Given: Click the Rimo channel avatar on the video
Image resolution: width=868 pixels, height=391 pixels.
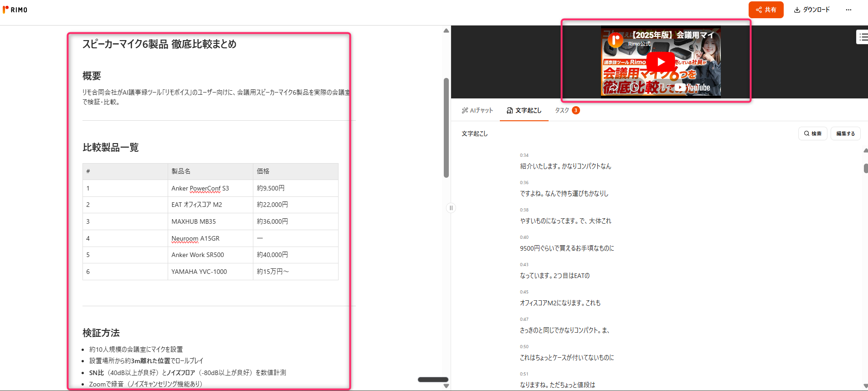Looking at the screenshot, I should point(616,40).
